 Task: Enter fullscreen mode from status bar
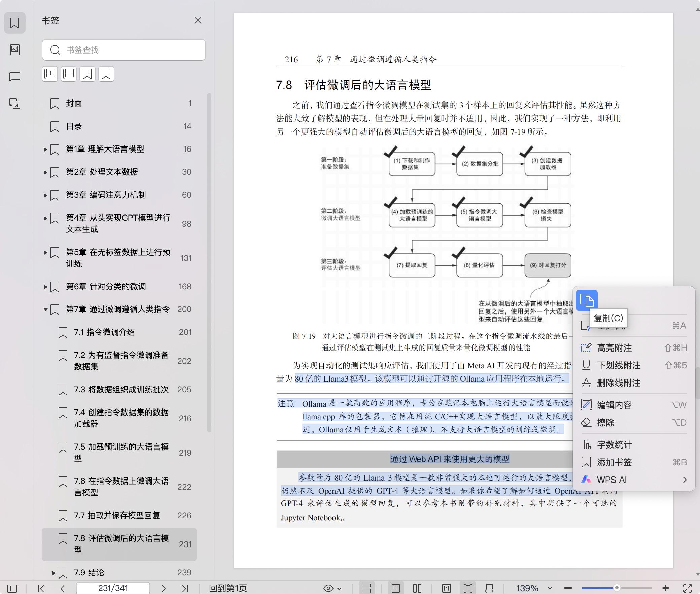pyautogui.click(x=687, y=588)
